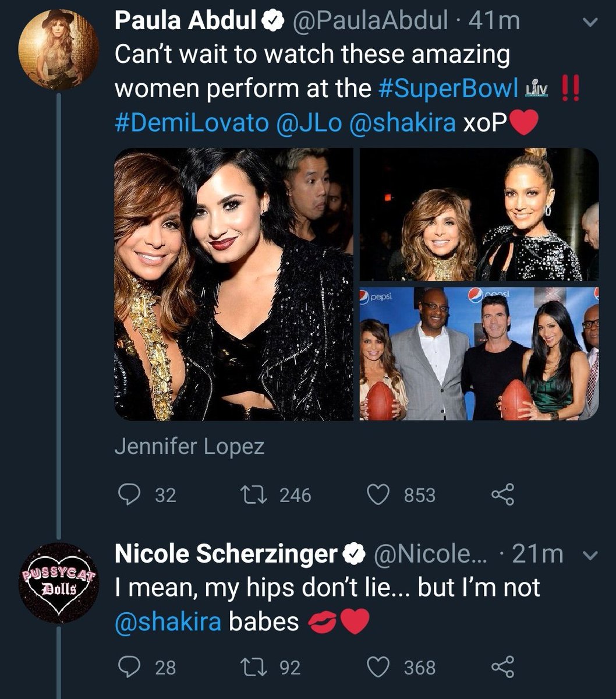The width and height of the screenshot is (616, 699).
Task: Open @shakira mention in Nicole's reply
Action: [x=168, y=622]
